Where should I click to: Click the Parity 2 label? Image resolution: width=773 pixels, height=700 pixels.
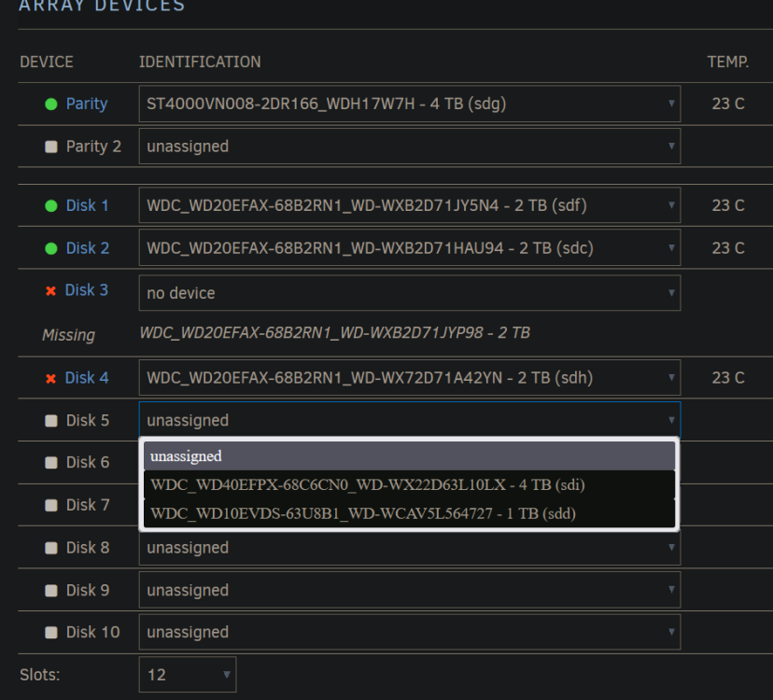[x=93, y=147]
